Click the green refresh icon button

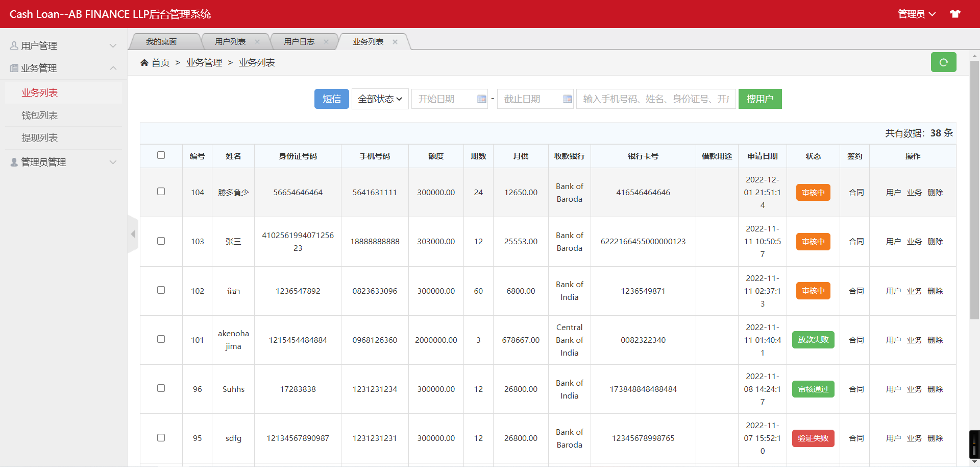tap(943, 62)
